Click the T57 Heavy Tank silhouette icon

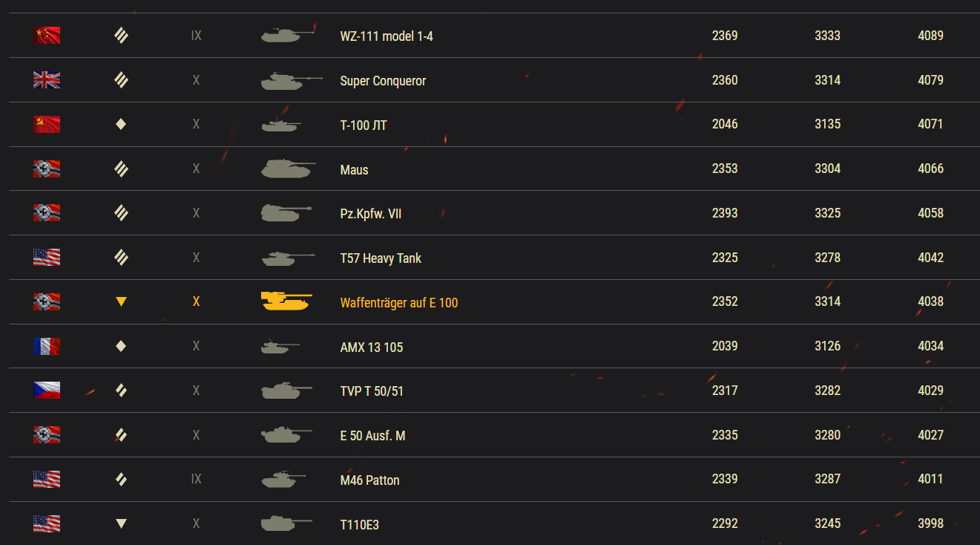pos(288,258)
